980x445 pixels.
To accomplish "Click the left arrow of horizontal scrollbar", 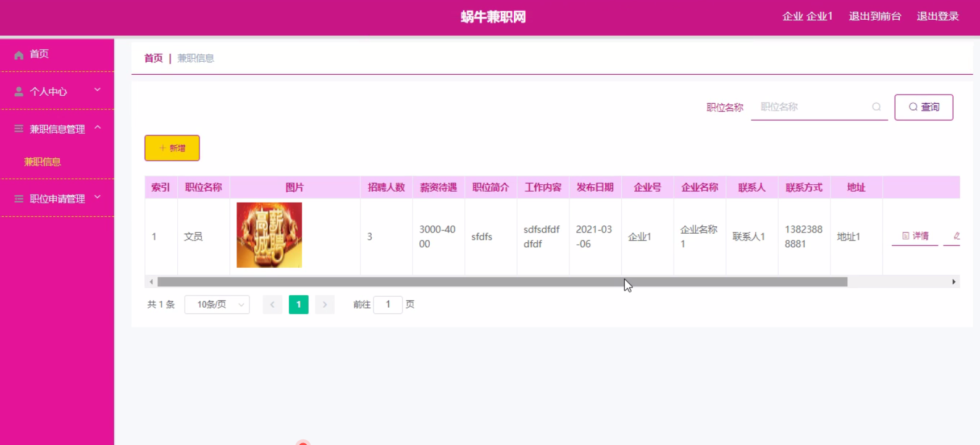I will coord(151,282).
